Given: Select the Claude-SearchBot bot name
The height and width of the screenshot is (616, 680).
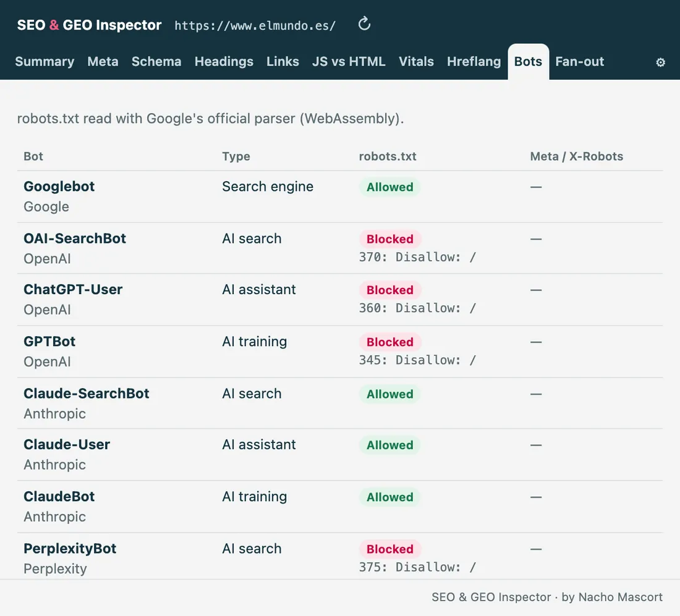Looking at the screenshot, I should click(x=87, y=393).
